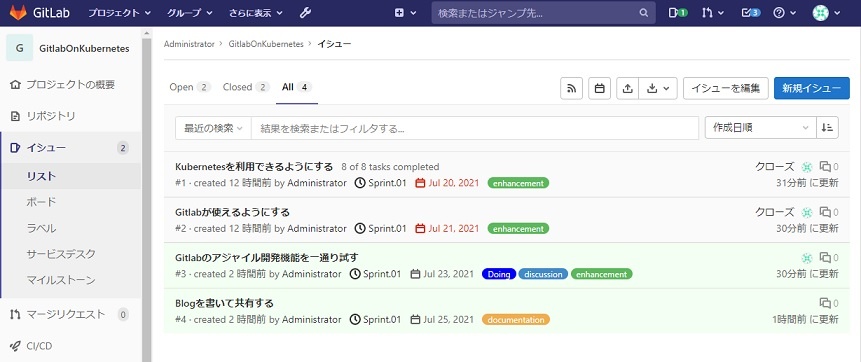The image size is (861, 362).
Task: Click the orange documentation label
Action: click(516, 319)
